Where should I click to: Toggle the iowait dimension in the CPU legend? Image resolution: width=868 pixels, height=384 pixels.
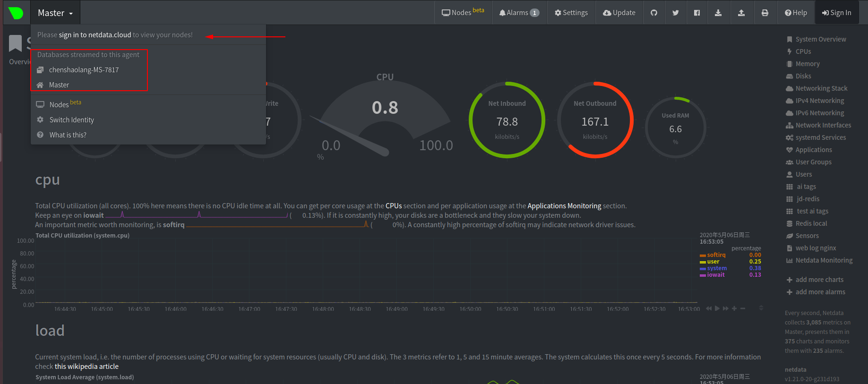click(716, 275)
